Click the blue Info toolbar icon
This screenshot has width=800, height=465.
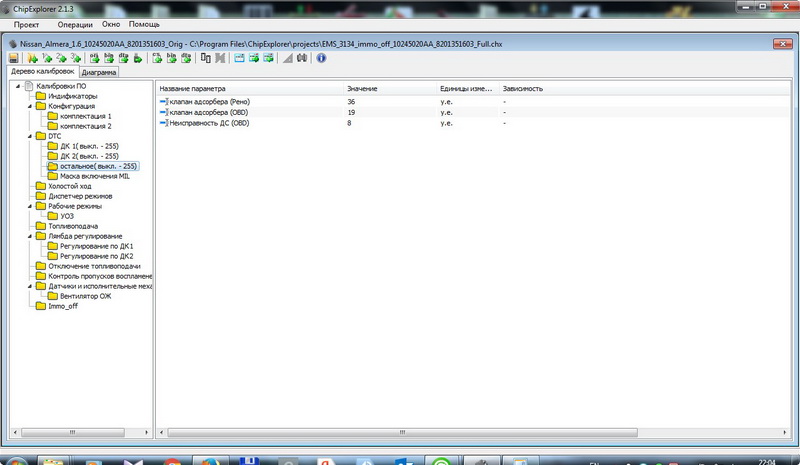[321, 59]
